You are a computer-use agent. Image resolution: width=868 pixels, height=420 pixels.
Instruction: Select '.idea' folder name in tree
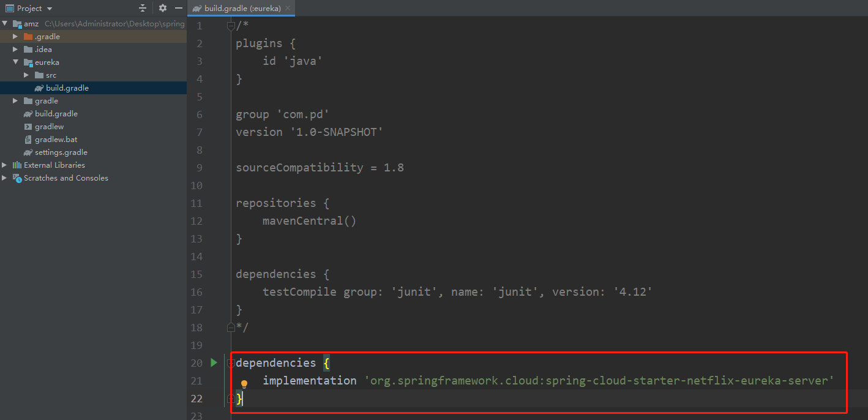point(43,50)
